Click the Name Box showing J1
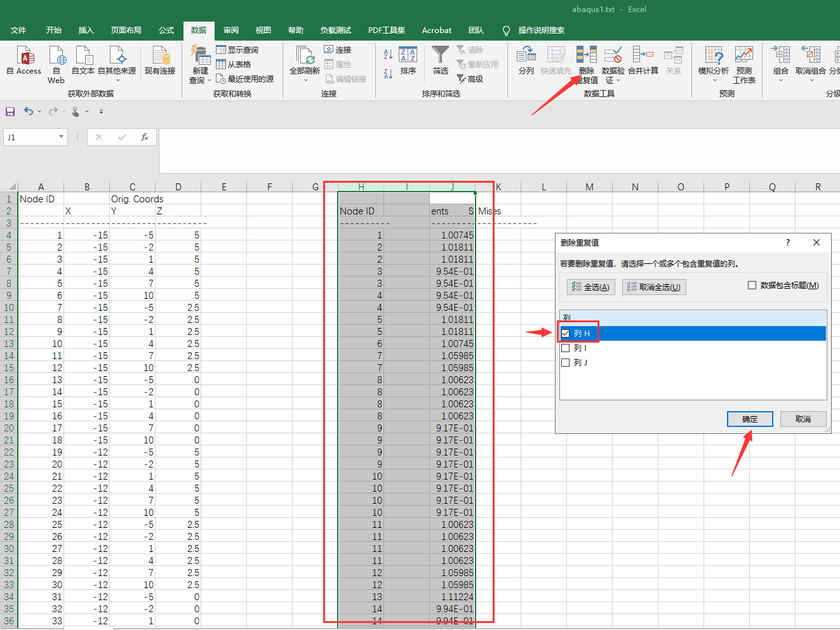 point(30,137)
